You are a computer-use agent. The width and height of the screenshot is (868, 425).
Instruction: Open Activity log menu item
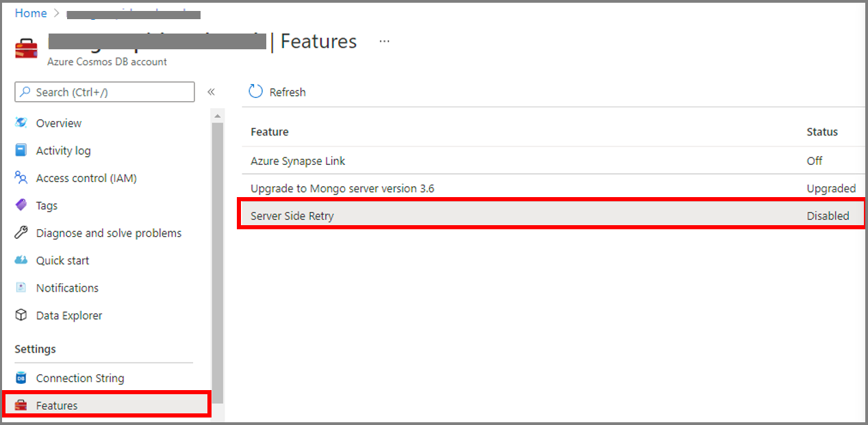[x=63, y=151]
